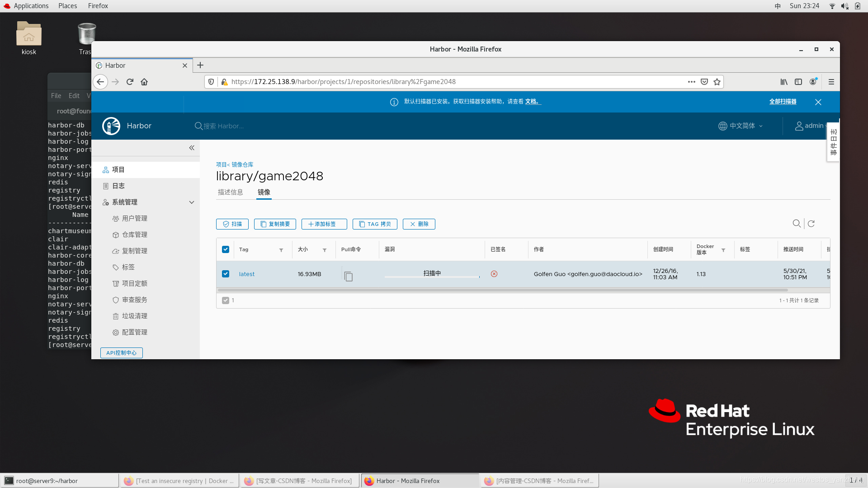The image size is (868, 488).
Task: Dismiss the scanner notification banner
Action: (818, 102)
